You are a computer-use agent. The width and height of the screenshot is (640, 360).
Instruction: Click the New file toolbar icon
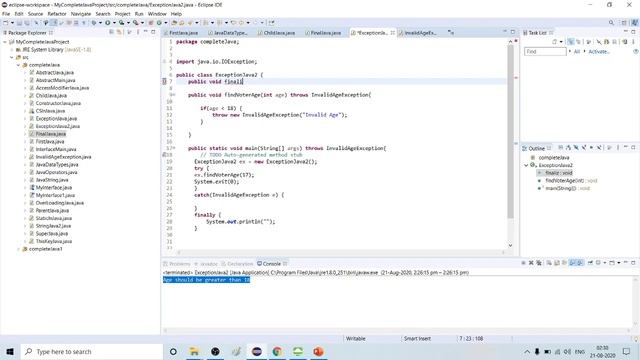tap(5, 23)
